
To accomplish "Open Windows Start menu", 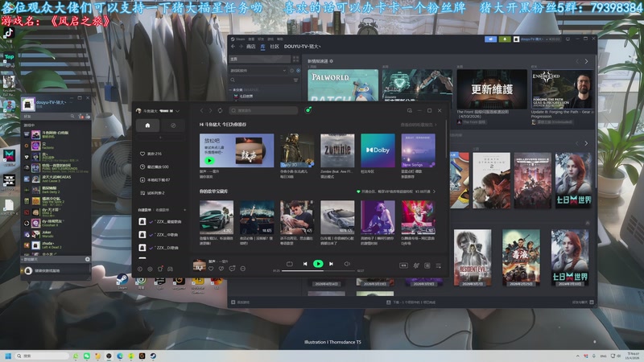I will pos(8,356).
